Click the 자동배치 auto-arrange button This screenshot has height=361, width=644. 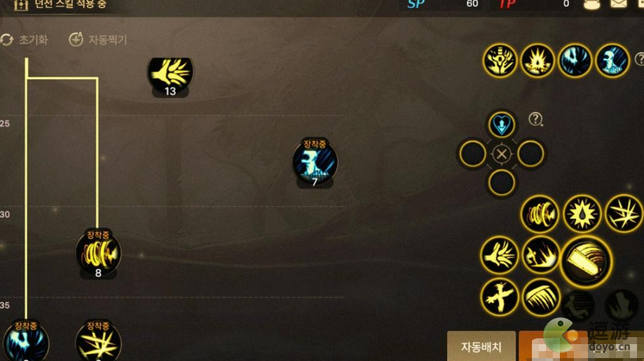(x=481, y=346)
